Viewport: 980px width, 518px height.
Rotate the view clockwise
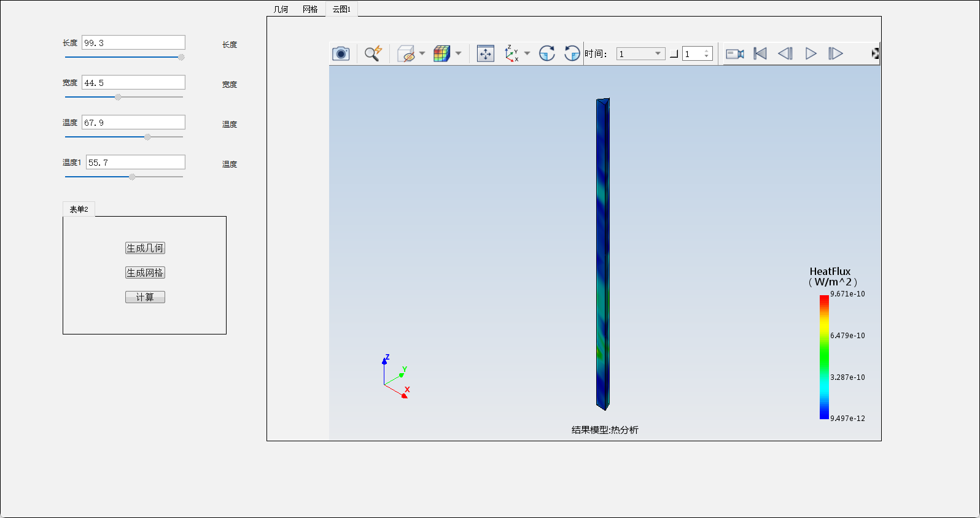tap(546, 53)
